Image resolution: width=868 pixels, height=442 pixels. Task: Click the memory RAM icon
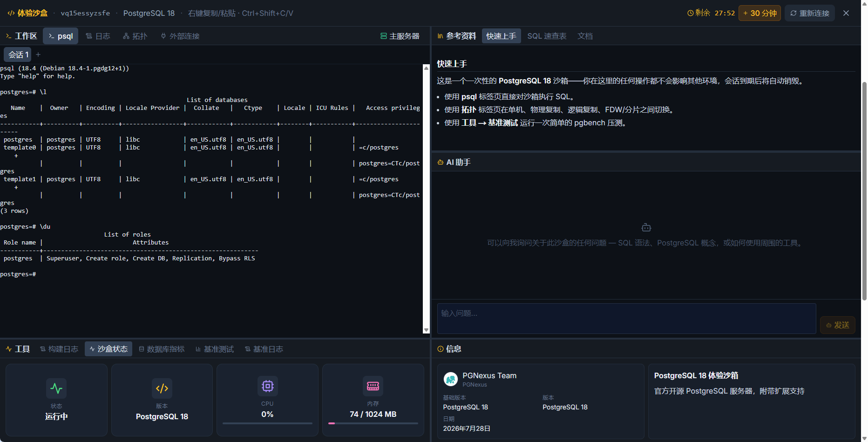point(373,386)
